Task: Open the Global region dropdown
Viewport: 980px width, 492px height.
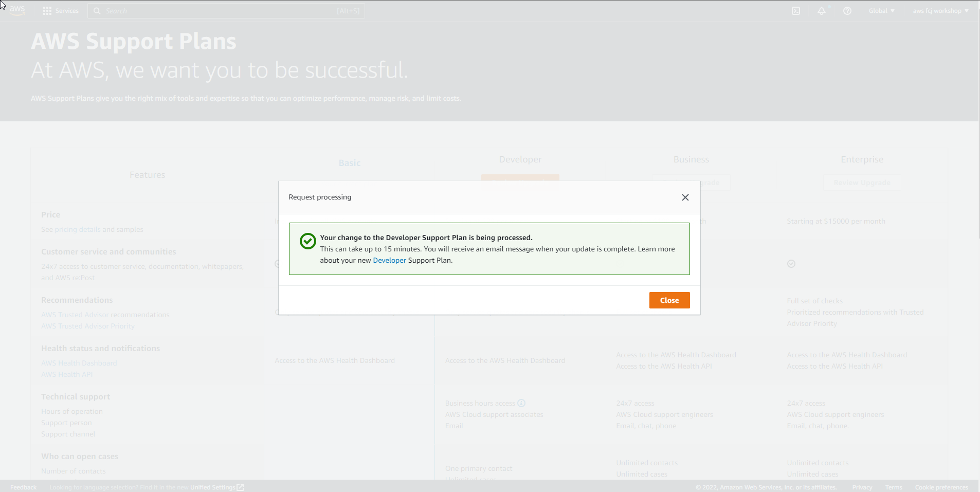Action: pyautogui.click(x=881, y=11)
